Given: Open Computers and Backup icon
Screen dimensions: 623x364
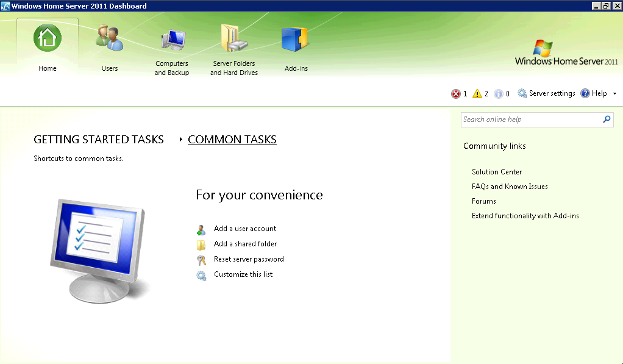Looking at the screenshot, I should [173, 40].
